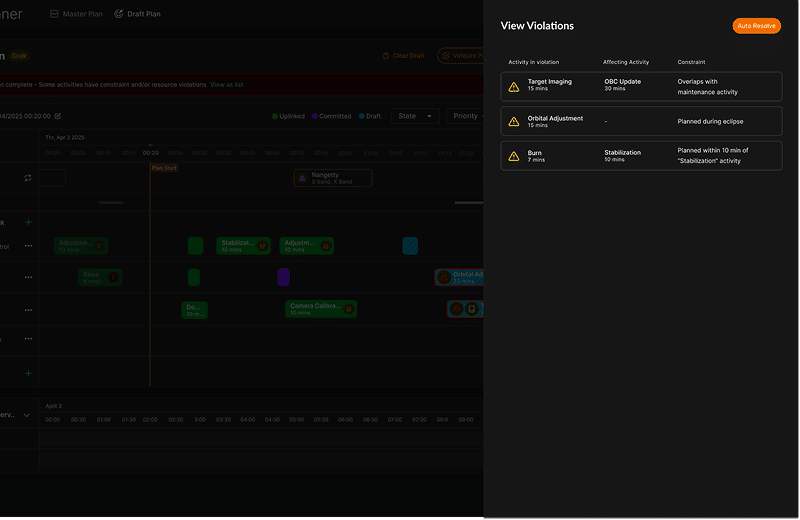The image size is (800, 520).
Task: Click the Draft legend item
Action: point(370,116)
